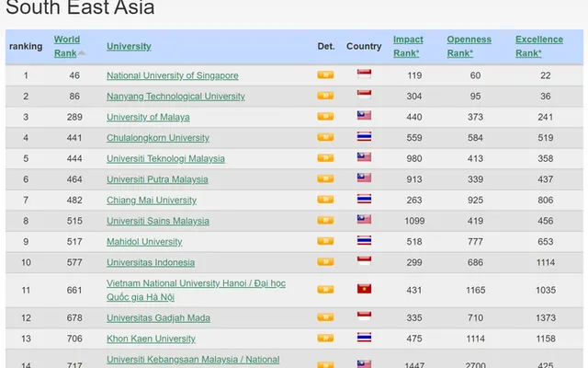Open Mahidol University link

tap(144, 242)
